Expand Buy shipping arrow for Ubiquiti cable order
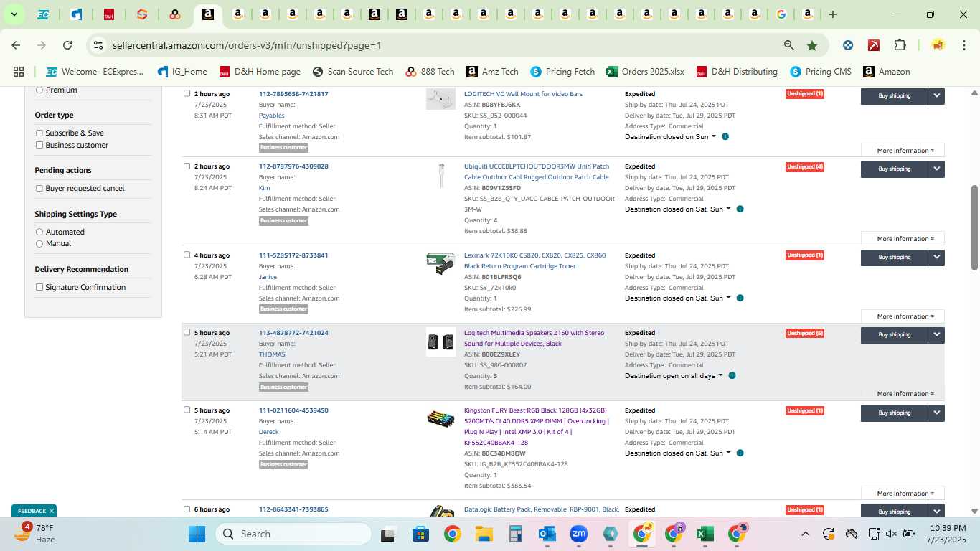Image resolution: width=980 pixels, height=551 pixels. click(x=936, y=169)
